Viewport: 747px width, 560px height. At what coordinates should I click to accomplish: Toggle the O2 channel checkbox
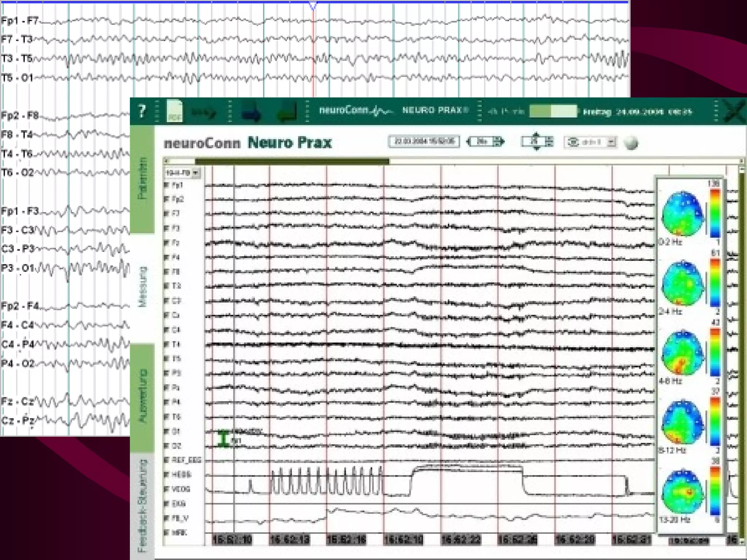[166, 446]
